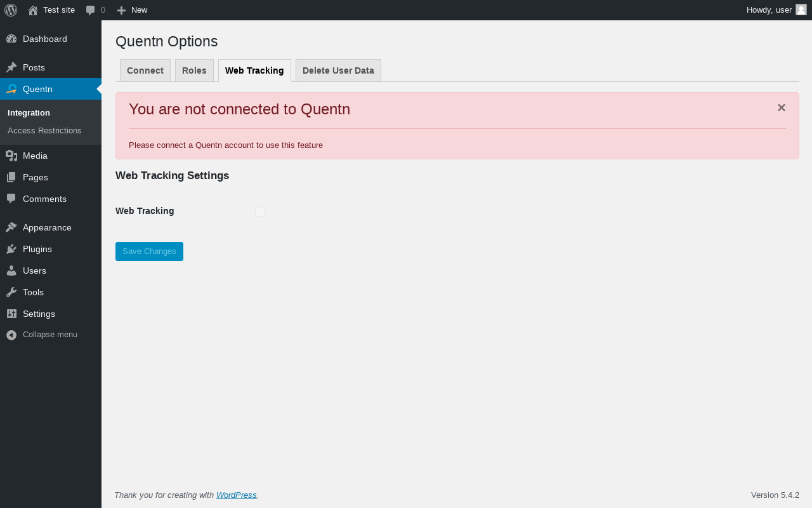The image size is (812, 508).
Task: Open the Pages menu label
Action: point(36,177)
